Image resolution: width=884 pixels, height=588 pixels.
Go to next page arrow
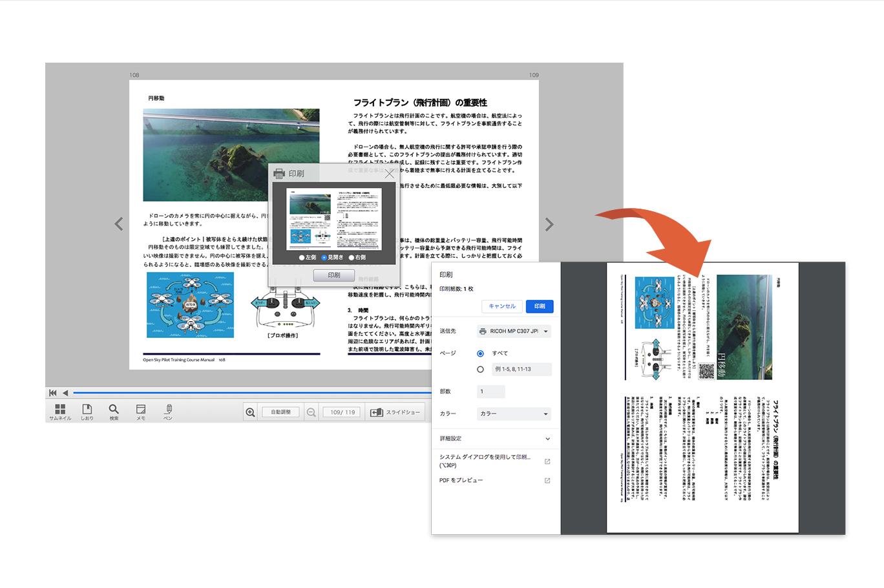click(549, 224)
